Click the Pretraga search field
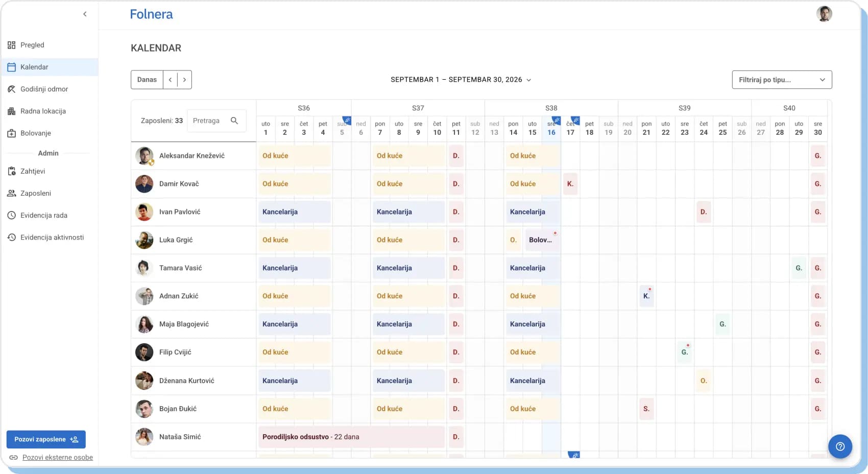Viewport: 868px width, 474px height. click(216, 121)
